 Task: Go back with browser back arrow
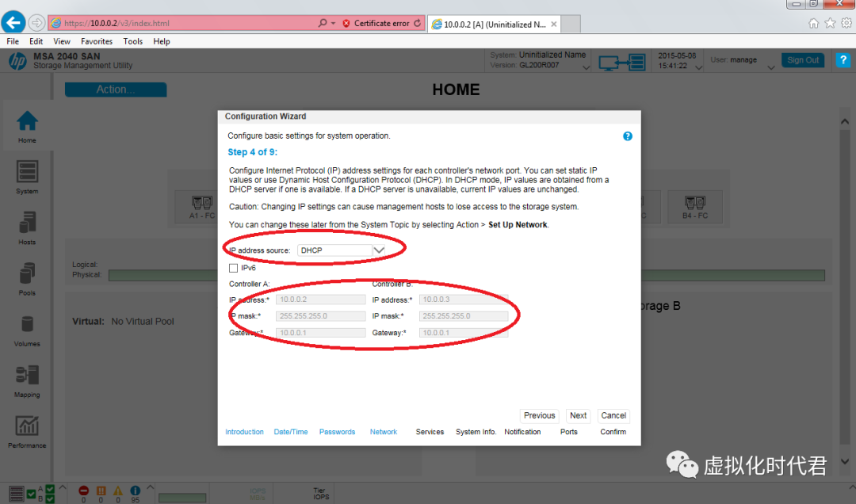[13, 23]
